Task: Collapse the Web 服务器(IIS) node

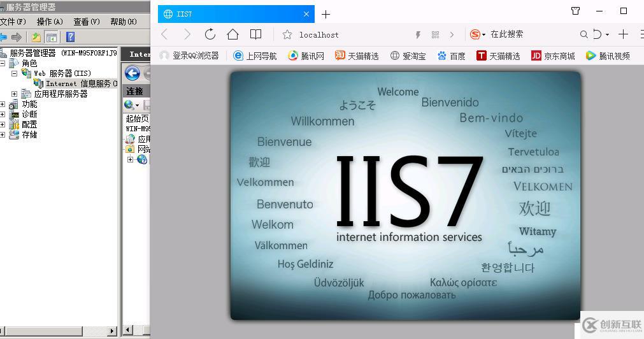Action: [14, 73]
